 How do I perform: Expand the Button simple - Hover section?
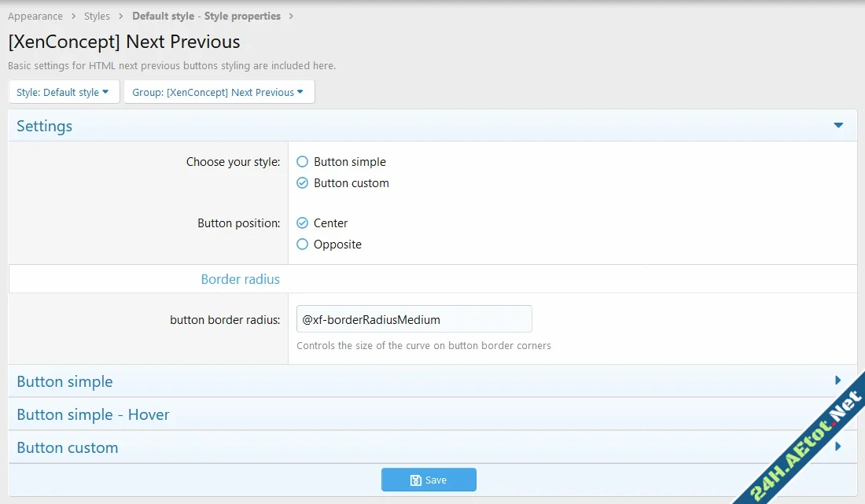coord(93,414)
